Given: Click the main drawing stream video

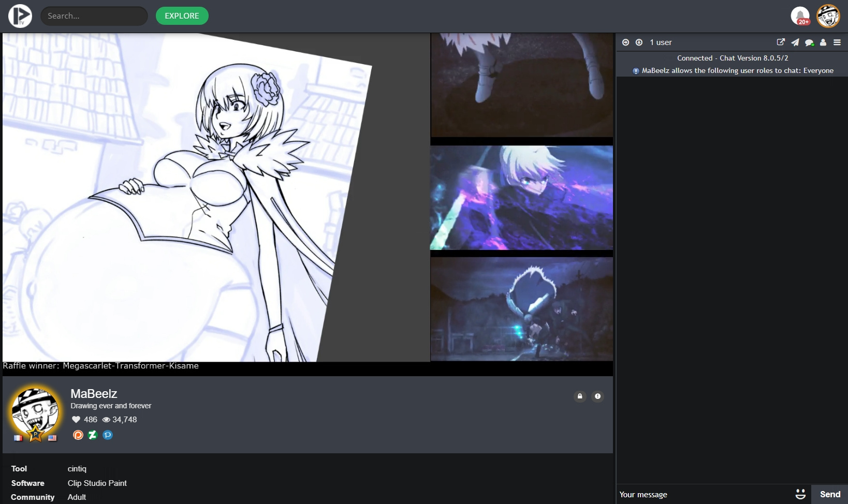Looking at the screenshot, I should pyautogui.click(x=216, y=197).
